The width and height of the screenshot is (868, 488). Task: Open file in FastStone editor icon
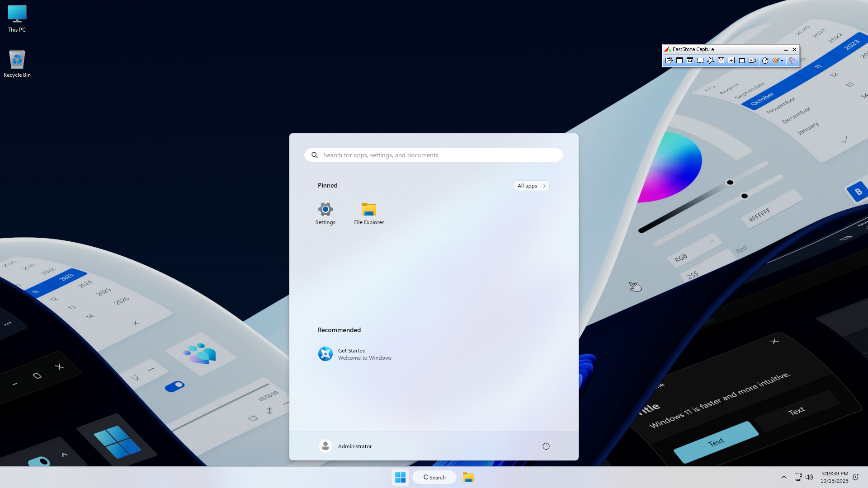tap(669, 60)
